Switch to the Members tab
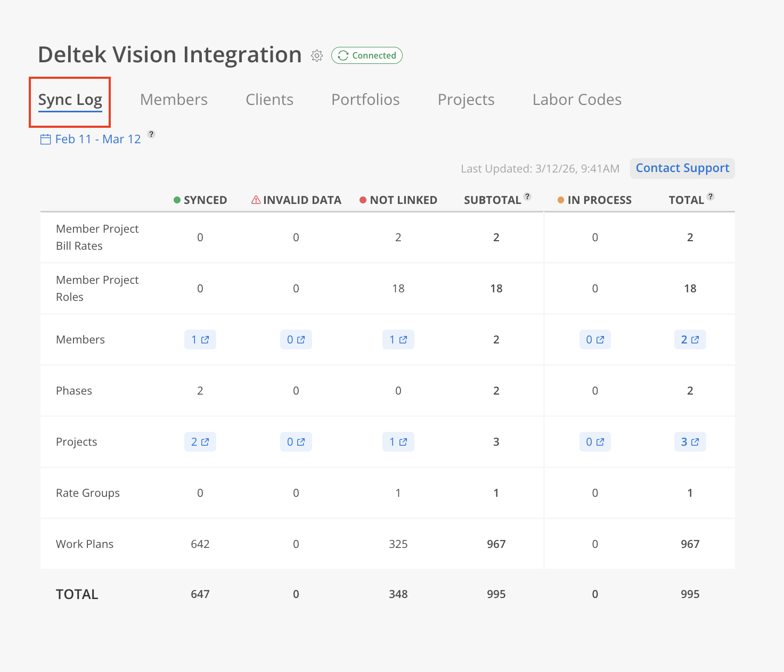 pyautogui.click(x=174, y=100)
